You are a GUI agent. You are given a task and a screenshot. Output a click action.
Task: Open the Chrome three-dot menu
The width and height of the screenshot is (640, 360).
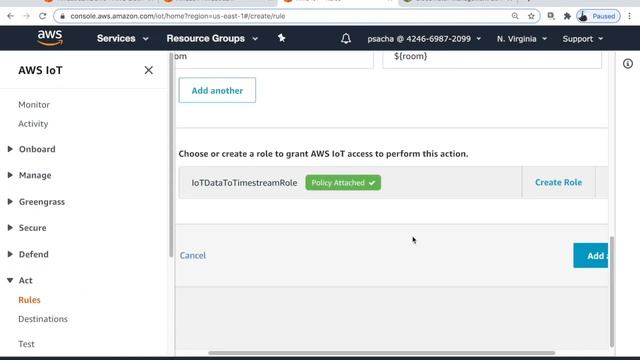click(x=630, y=16)
